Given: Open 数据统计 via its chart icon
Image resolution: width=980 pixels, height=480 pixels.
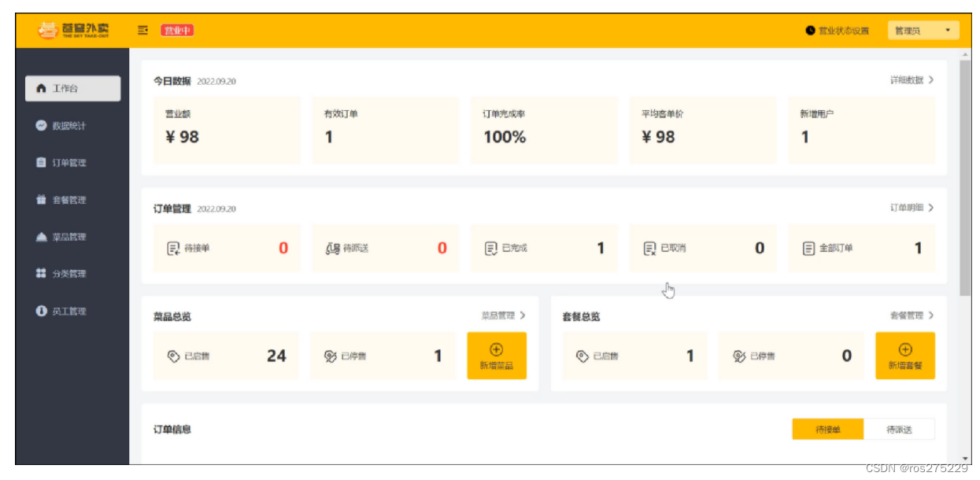Looking at the screenshot, I should click(x=42, y=126).
